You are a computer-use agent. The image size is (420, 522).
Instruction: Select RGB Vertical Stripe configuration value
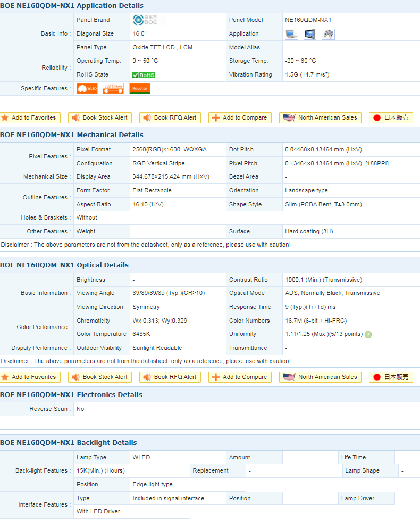tap(158, 163)
